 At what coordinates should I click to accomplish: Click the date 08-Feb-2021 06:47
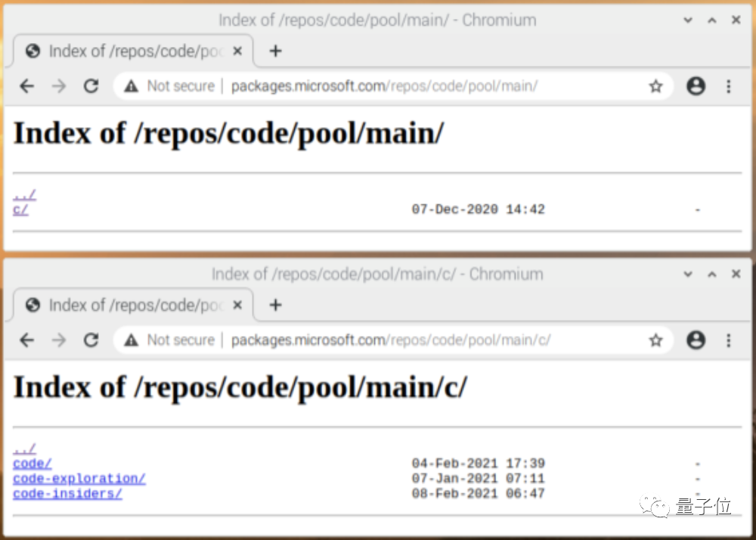[x=479, y=494]
